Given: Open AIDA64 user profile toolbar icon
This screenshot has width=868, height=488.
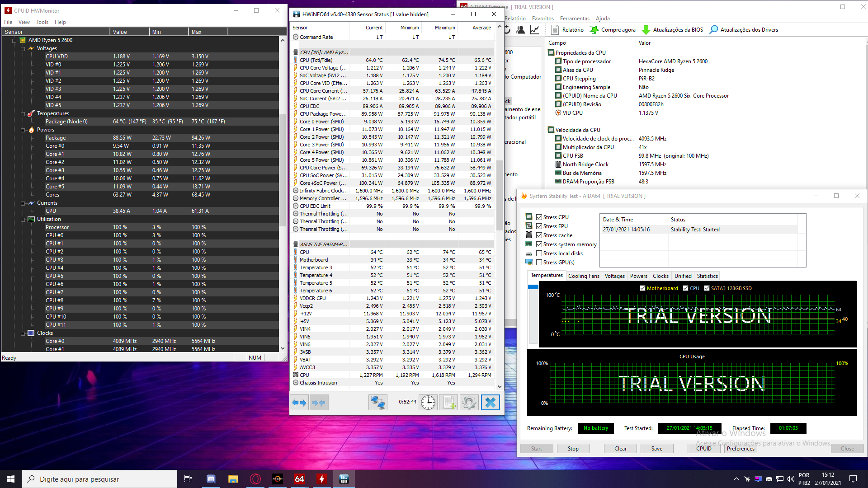Looking at the screenshot, I should tap(521, 30).
